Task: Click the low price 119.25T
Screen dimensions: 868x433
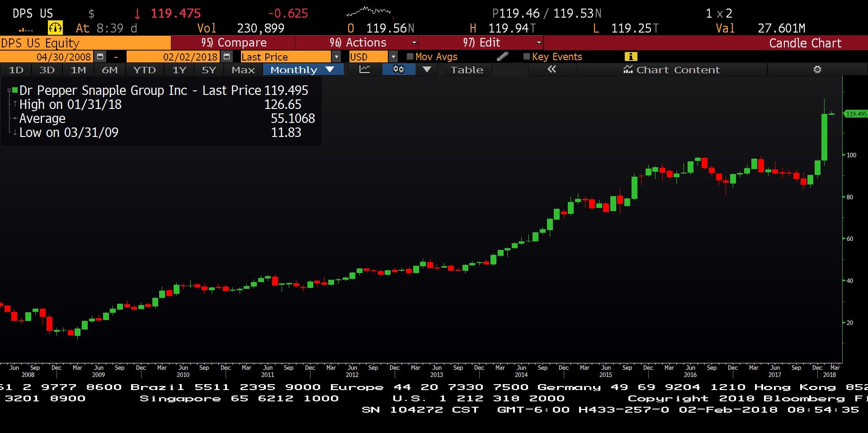Action: 635,28
